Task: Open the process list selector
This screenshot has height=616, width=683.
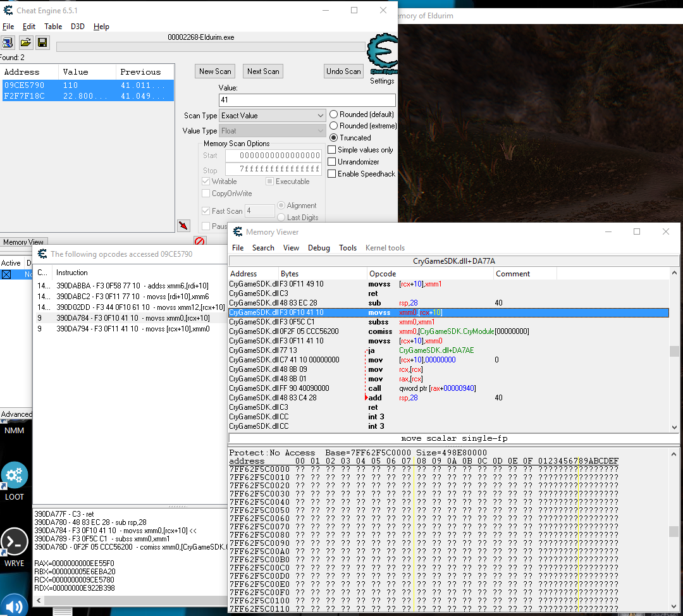Action: tap(8, 42)
